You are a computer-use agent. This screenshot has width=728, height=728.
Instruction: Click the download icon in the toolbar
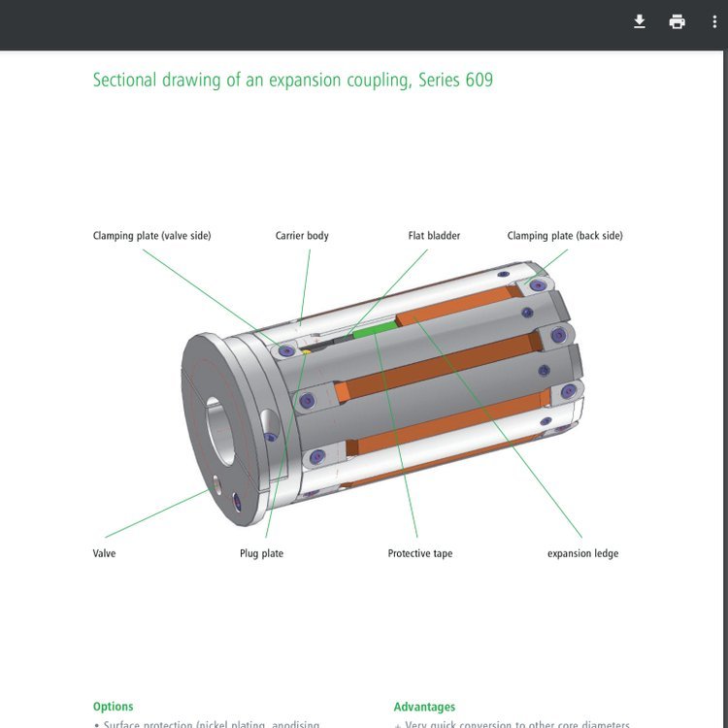click(x=640, y=21)
